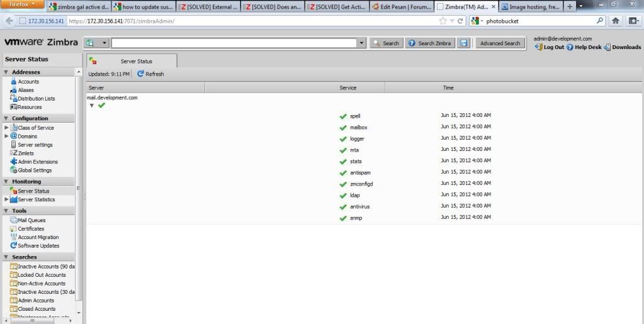Click the Refresh button in Server Status
The width and height of the screenshot is (644, 324).
[x=150, y=74]
